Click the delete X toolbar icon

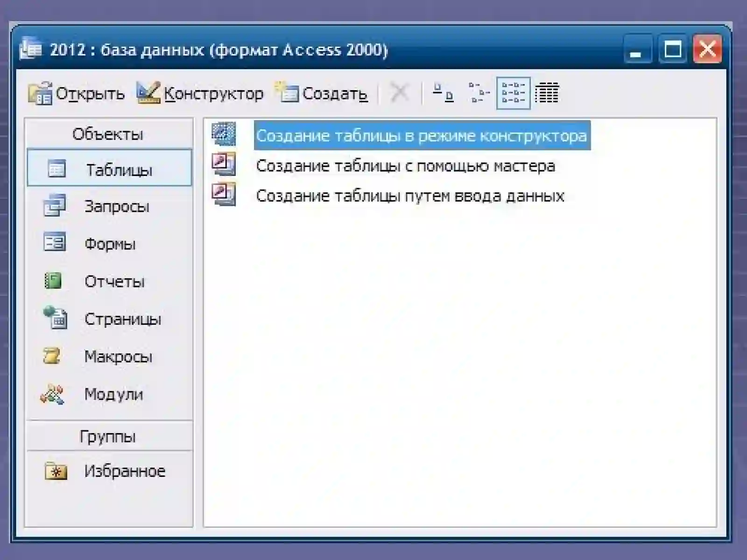point(399,93)
